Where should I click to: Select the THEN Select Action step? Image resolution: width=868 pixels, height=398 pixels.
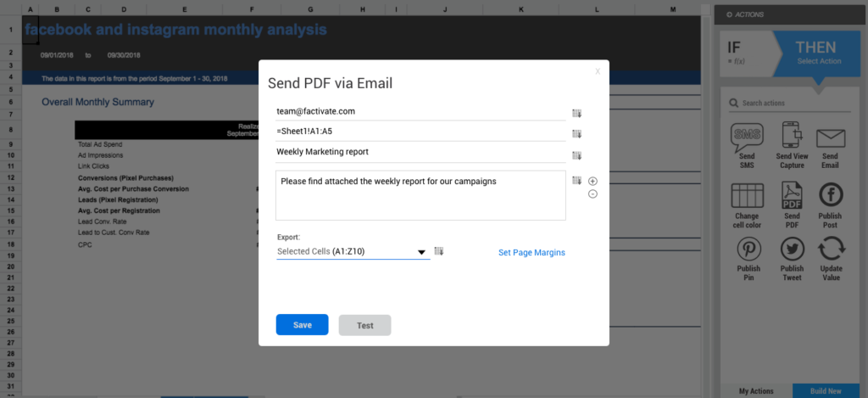pos(820,53)
